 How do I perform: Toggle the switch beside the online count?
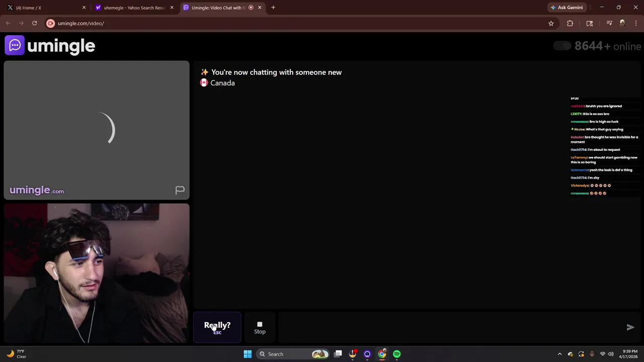tap(562, 46)
